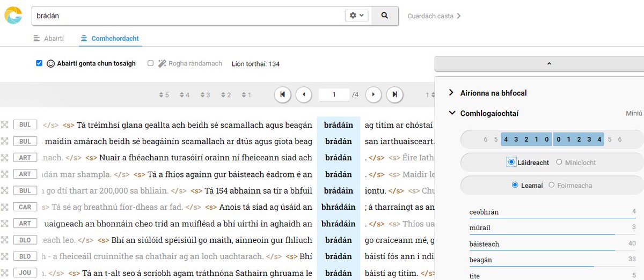The height and width of the screenshot is (280, 644).
Task: Switch to the 'Abairtí' tab
Action: [x=48, y=39]
